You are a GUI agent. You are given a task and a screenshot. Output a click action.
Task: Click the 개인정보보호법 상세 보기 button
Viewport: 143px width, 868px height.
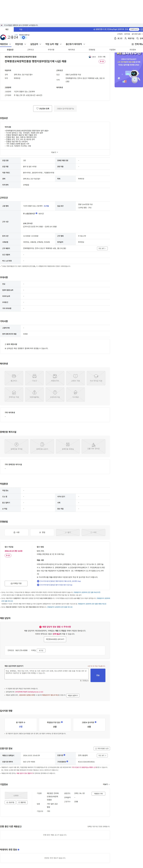point(55,639)
